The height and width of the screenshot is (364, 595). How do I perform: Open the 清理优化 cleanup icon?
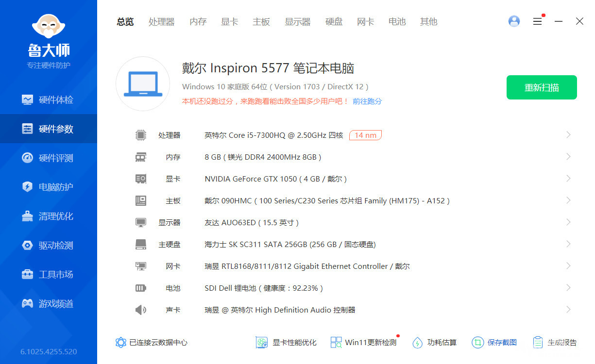pyautogui.click(x=27, y=216)
